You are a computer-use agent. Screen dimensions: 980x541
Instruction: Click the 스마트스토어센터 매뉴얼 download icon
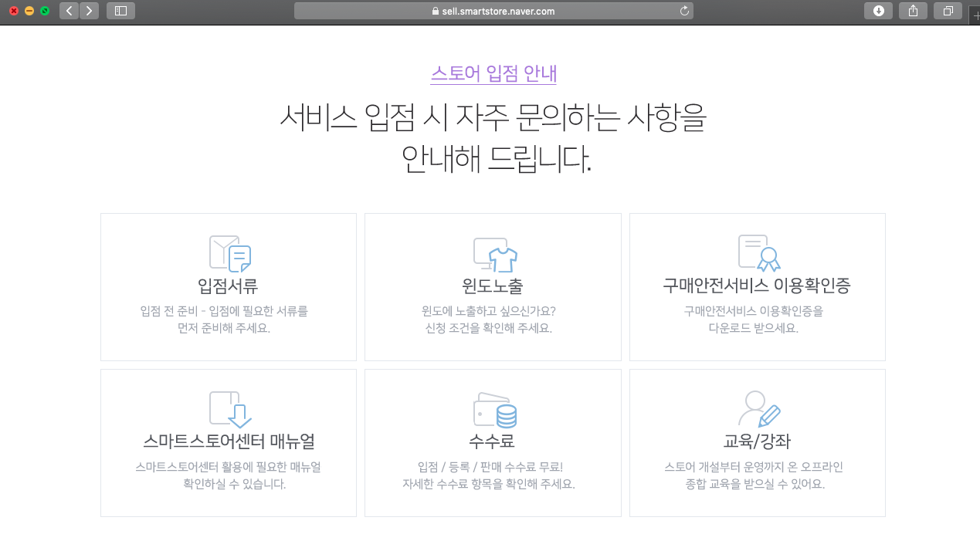click(x=230, y=410)
